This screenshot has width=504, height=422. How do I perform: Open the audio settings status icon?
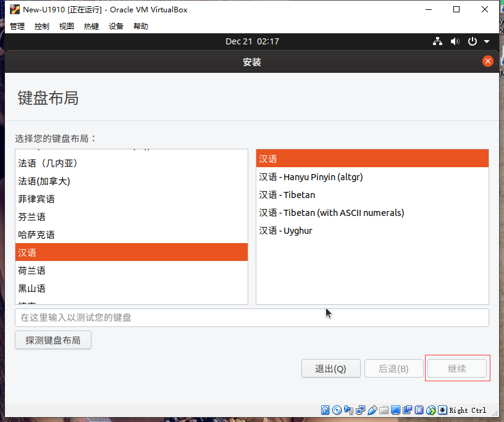coord(348,410)
